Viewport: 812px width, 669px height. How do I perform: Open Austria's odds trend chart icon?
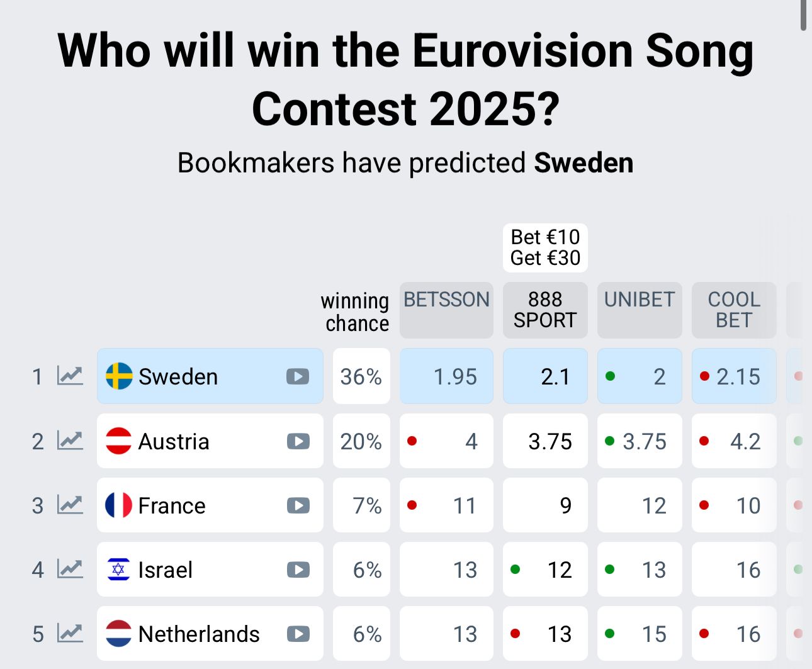pos(70,441)
